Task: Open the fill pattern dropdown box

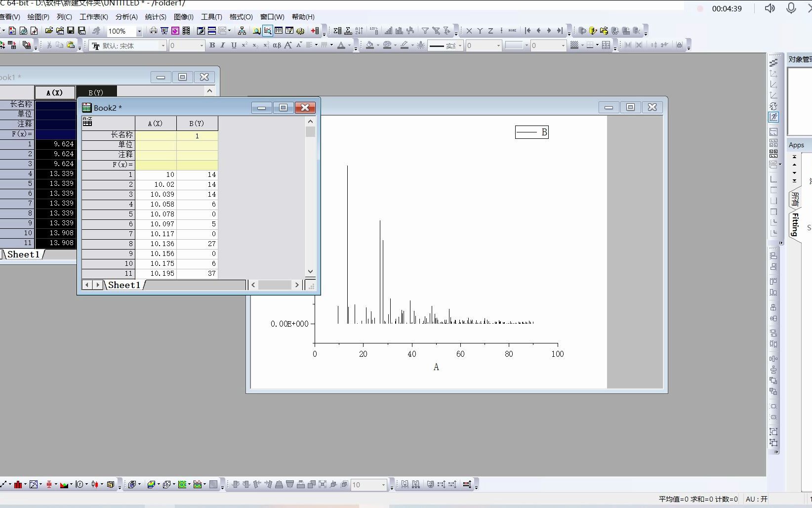Action: tap(517, 45)
